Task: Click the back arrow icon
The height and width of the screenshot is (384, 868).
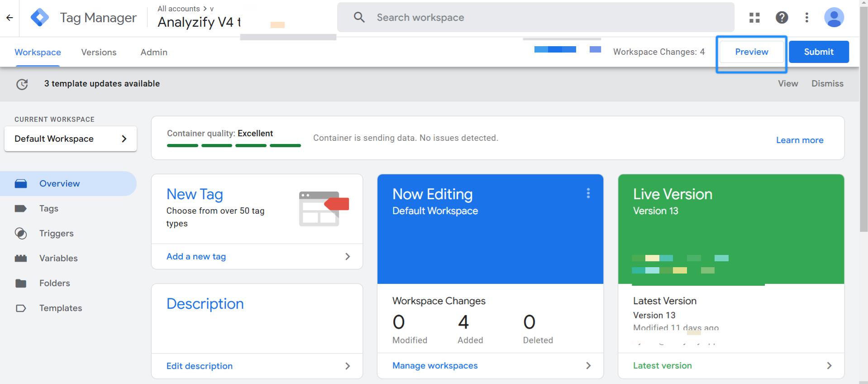Action: coord(10,18)
